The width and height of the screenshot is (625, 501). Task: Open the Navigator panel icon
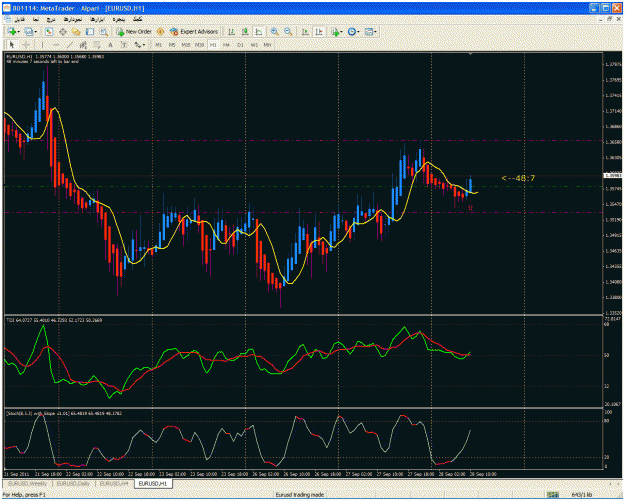pos(76,31)
